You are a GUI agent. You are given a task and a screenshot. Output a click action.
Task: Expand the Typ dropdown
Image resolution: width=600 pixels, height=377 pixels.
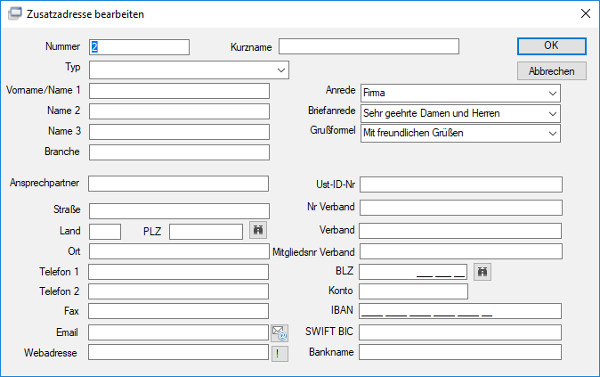click(281, 70)
